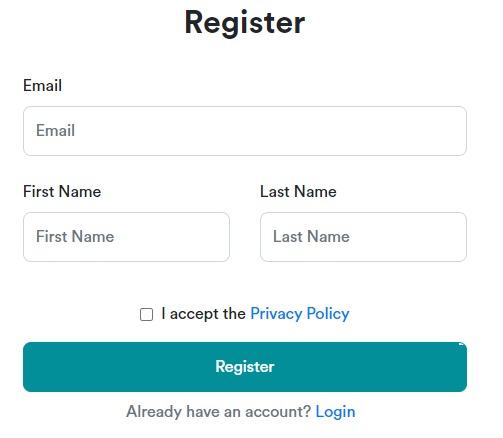
Task: Tick the Privacy Policy acceptance checkbox
Action: pos(146,314)
